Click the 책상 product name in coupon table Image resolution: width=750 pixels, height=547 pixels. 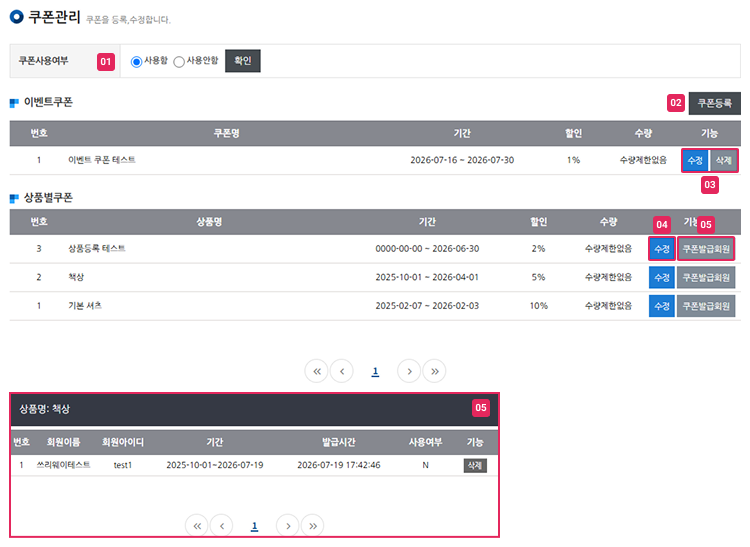coord(76,277)
